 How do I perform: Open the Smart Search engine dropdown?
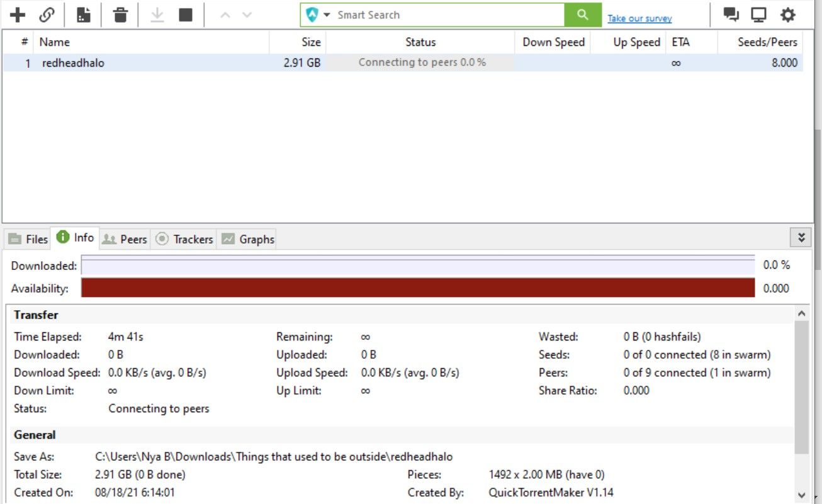325,14
